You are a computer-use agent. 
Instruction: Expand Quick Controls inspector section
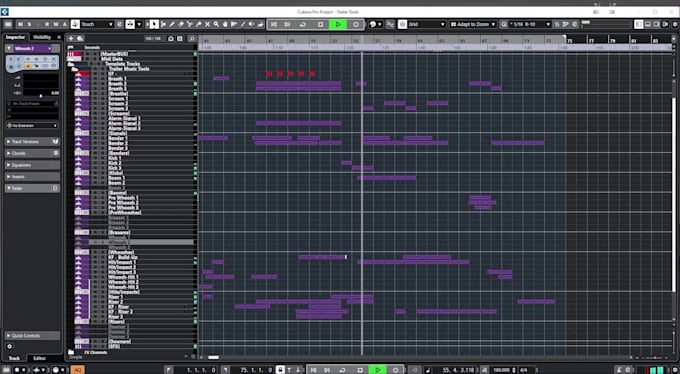32,335
